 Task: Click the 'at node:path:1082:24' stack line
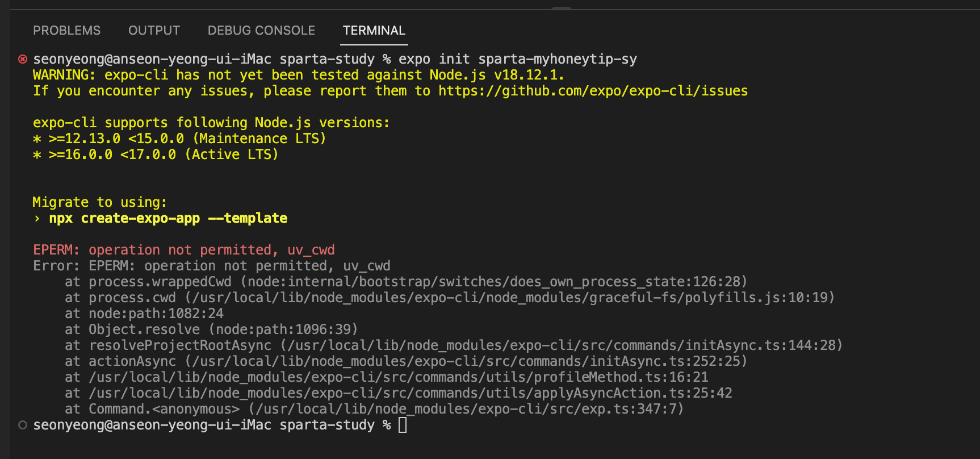(144, 314)
